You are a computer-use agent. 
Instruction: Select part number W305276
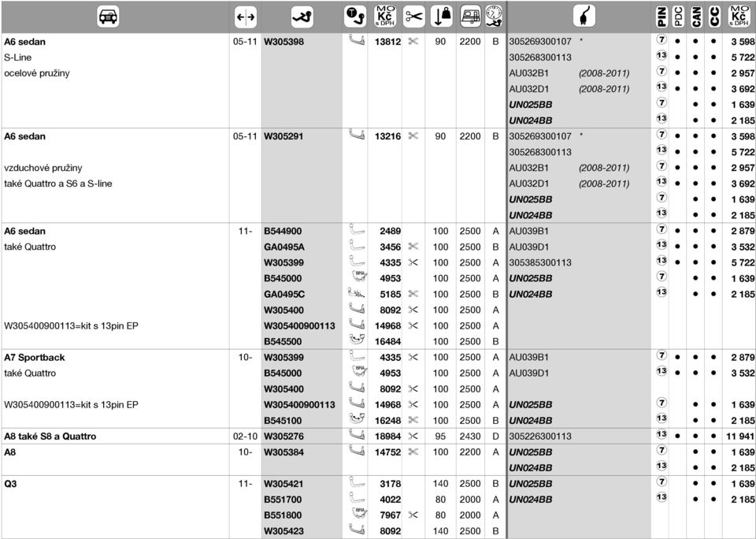pos(284,437)
